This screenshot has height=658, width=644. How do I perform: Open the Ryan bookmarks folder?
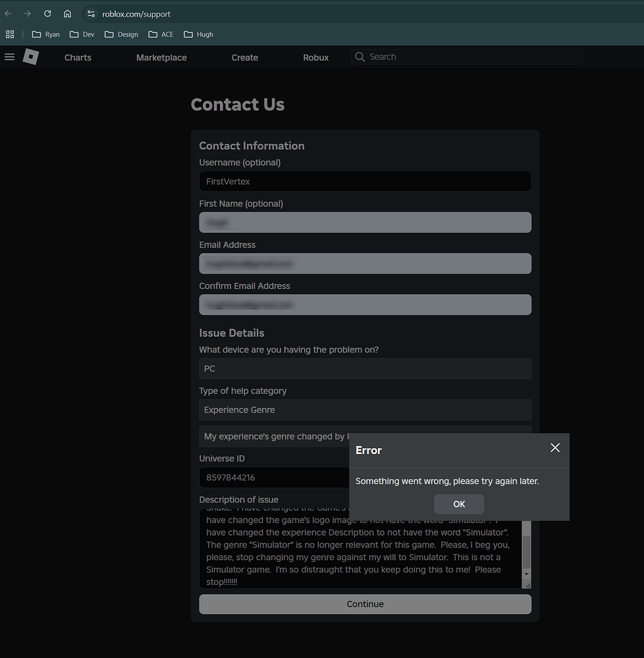45,34
